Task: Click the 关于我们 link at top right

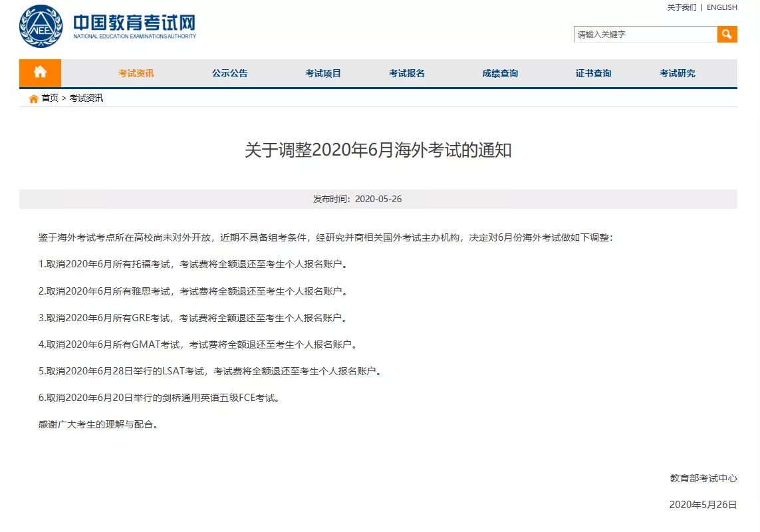Action: click(x=682, y=7)
